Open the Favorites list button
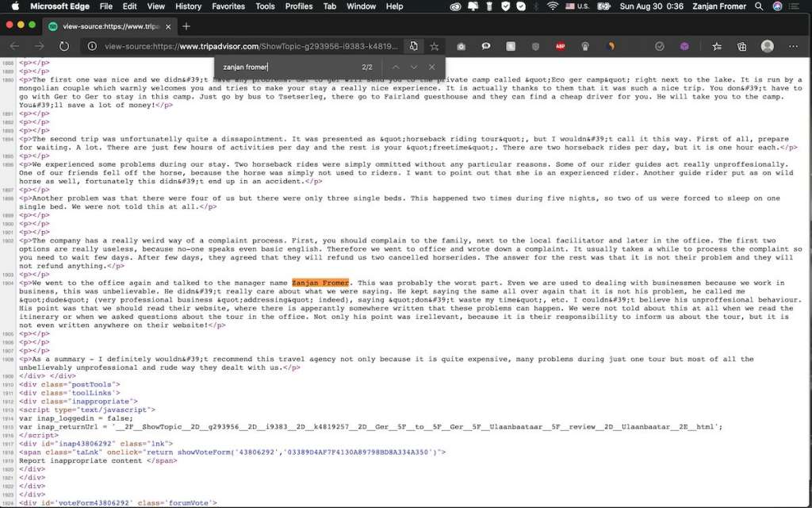The image size is (812, 508). coord(717,46)
